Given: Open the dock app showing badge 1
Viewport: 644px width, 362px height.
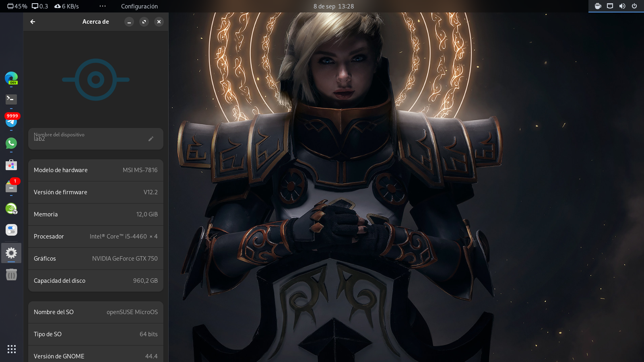Looking at the screenshot, I should [x=11, y=187].
